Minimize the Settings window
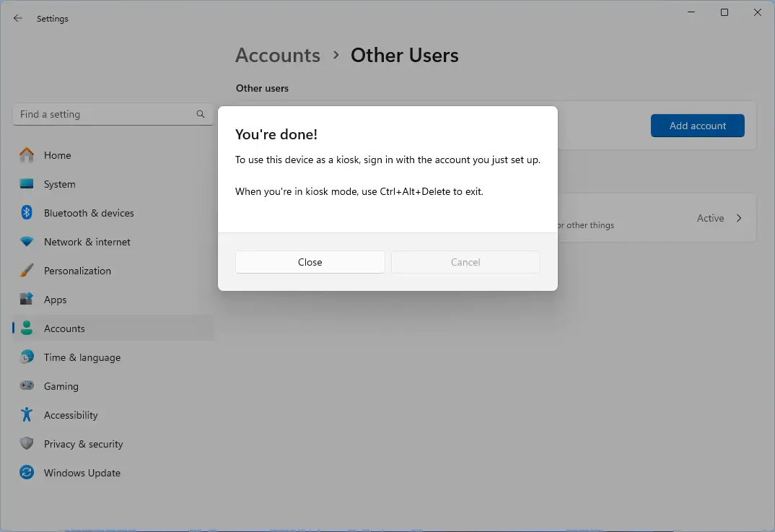This screenshot has width=775, height=532. pyautogui.click(x=691, y=12)
